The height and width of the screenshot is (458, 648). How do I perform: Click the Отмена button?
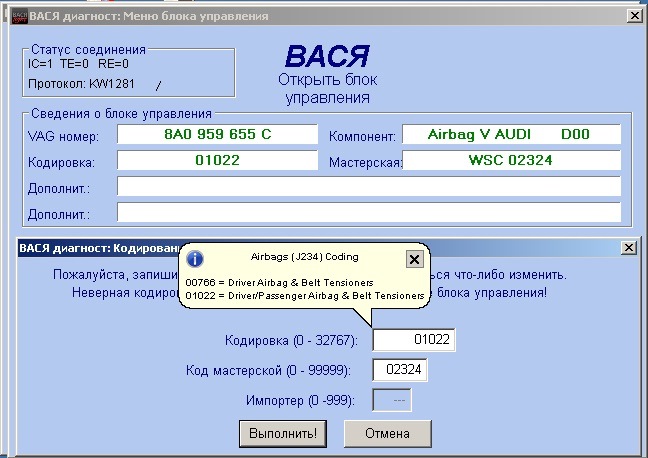[388, 434]
